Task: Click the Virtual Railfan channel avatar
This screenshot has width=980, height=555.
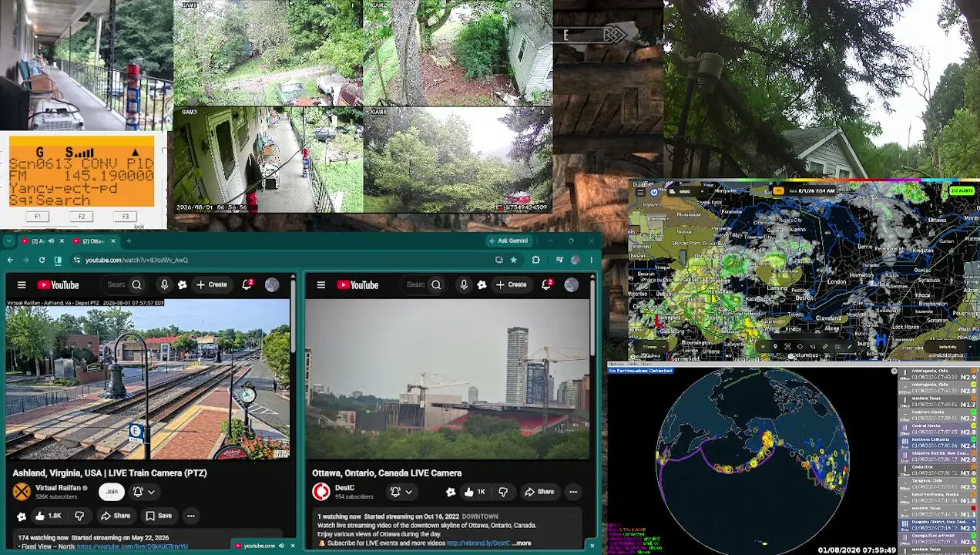Action: point(22,492)
